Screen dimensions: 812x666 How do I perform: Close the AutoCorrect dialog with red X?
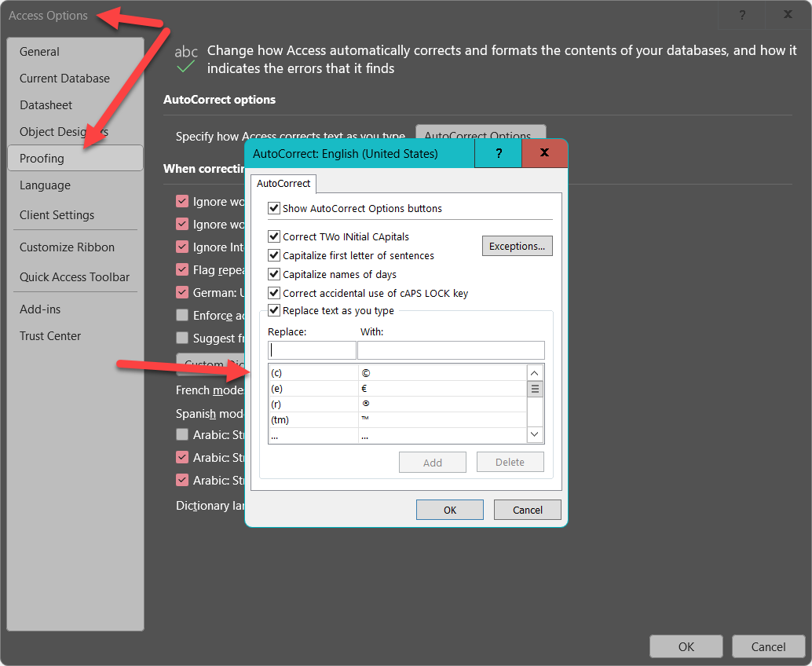[x=544, y=154]
